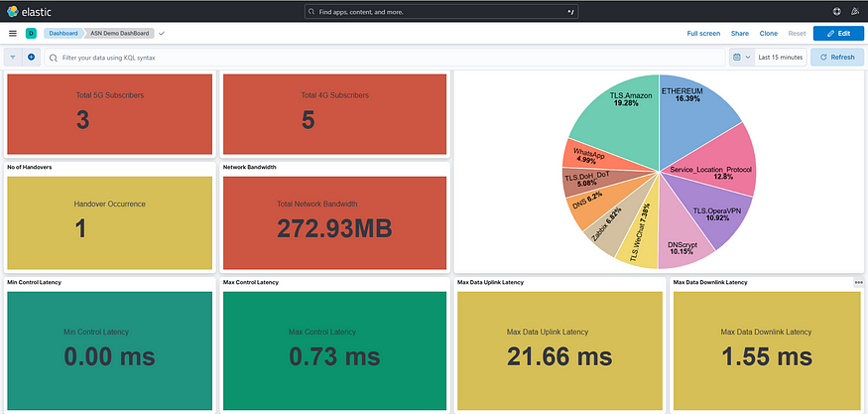Click the Min Control Latency panel title
Viewport: 868px width, 414px height.
click(35, 282)
